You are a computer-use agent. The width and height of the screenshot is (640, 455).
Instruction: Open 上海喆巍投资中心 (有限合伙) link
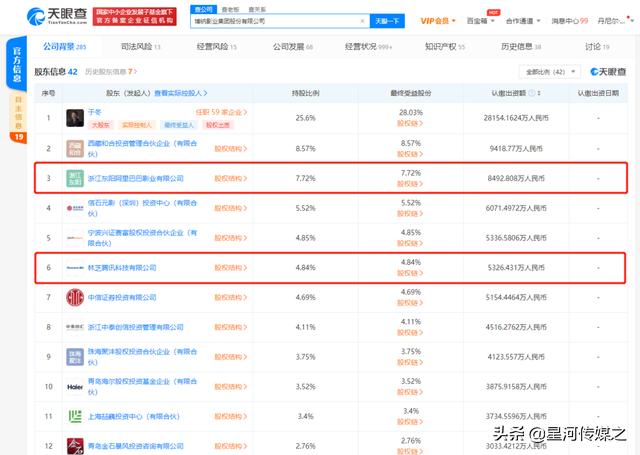coord(133,417)
